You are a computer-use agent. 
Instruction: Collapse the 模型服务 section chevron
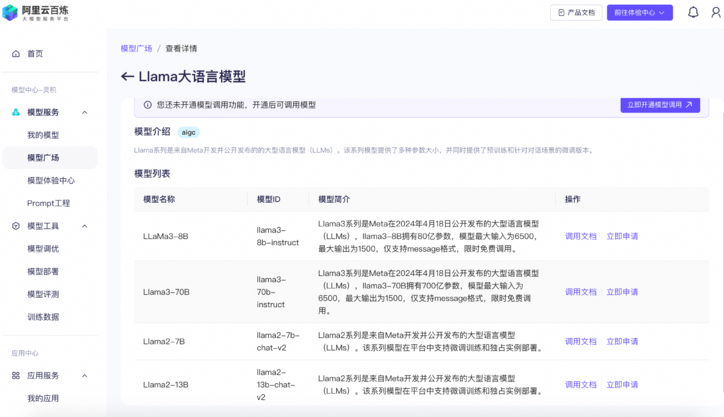84,112
